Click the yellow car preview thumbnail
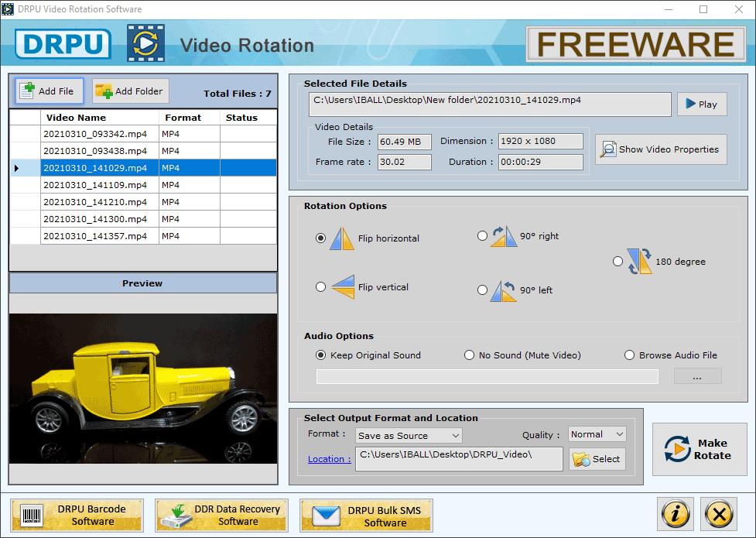The image size is (756, 538). coord(143,389)
